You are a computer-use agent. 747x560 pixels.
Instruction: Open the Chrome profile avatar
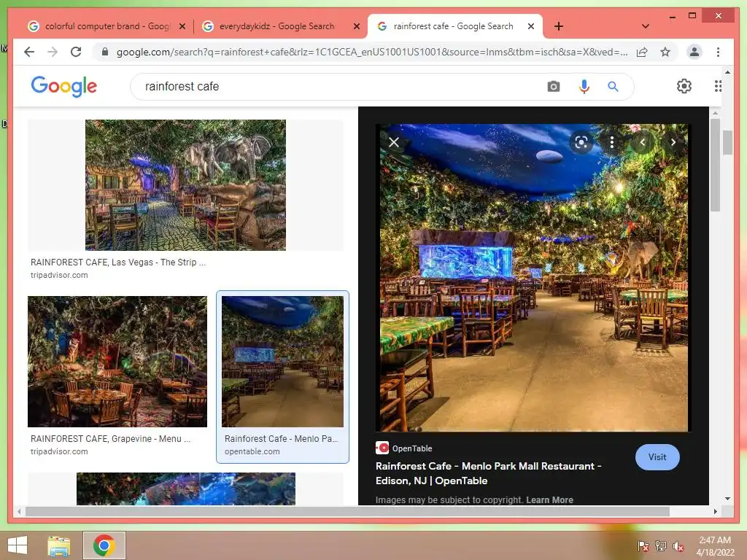pos(694,52)
